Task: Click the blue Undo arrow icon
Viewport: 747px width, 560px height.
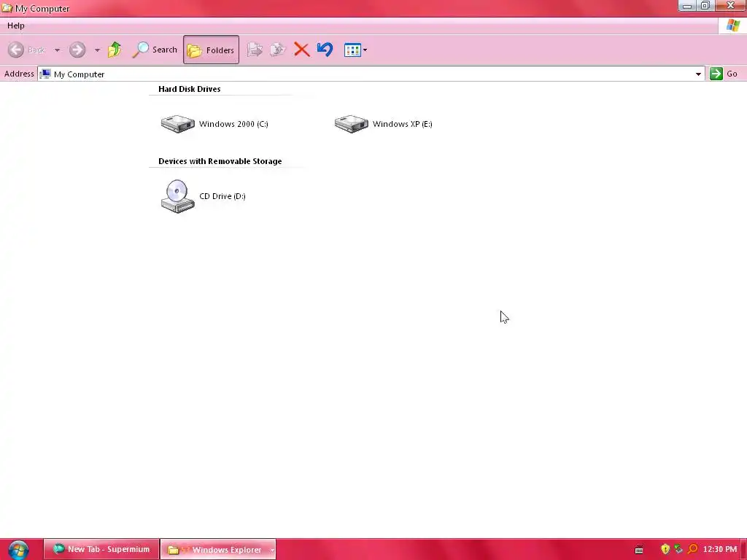Action: click(325, 50)
